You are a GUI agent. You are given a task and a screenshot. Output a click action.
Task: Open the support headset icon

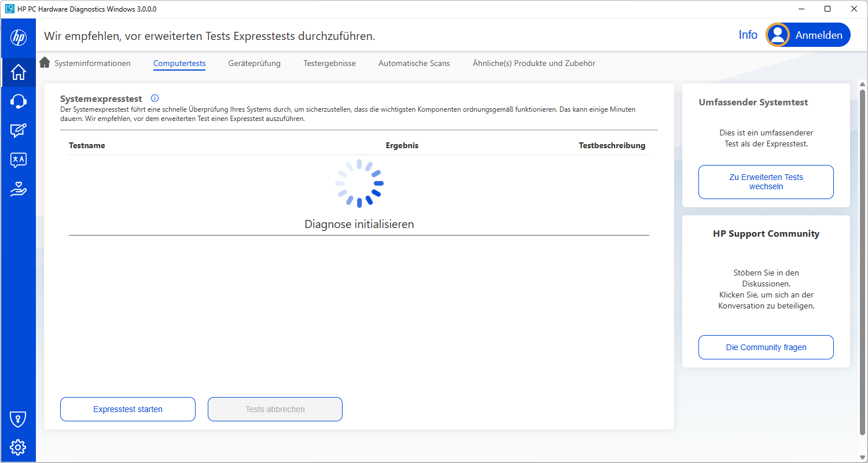pyautogui.click(x=18, y=102)
